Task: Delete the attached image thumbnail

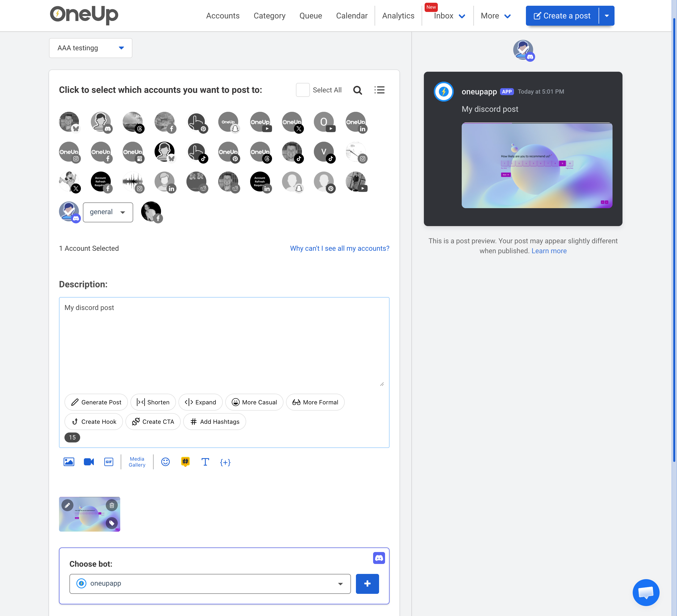Action: (112, 505)
